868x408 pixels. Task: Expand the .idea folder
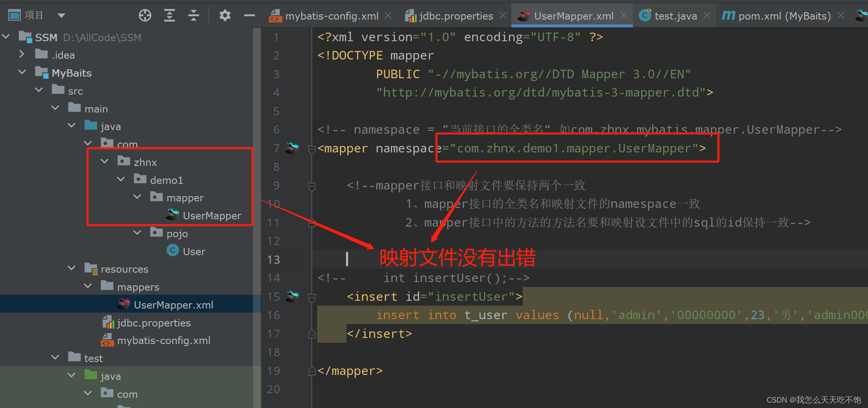pos(22,54)
